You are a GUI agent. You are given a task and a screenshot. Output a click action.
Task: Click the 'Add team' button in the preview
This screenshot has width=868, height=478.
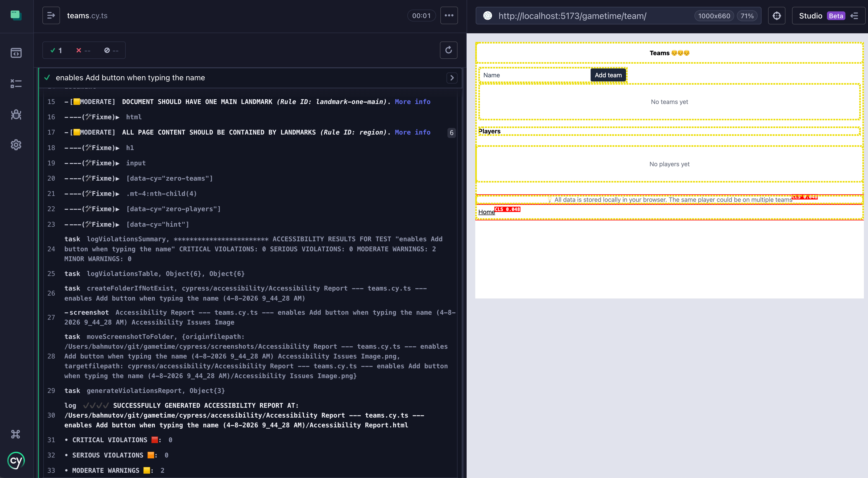(x=608, y=75)
